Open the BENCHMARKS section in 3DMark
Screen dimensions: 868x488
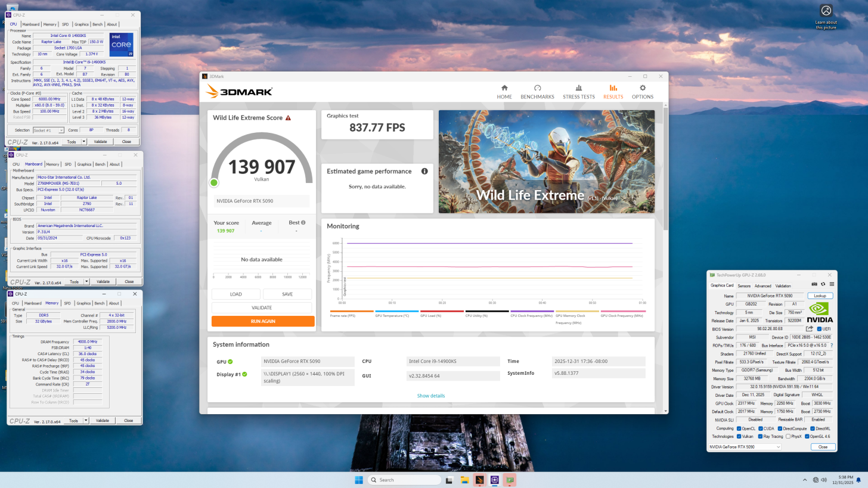[537, 92]
